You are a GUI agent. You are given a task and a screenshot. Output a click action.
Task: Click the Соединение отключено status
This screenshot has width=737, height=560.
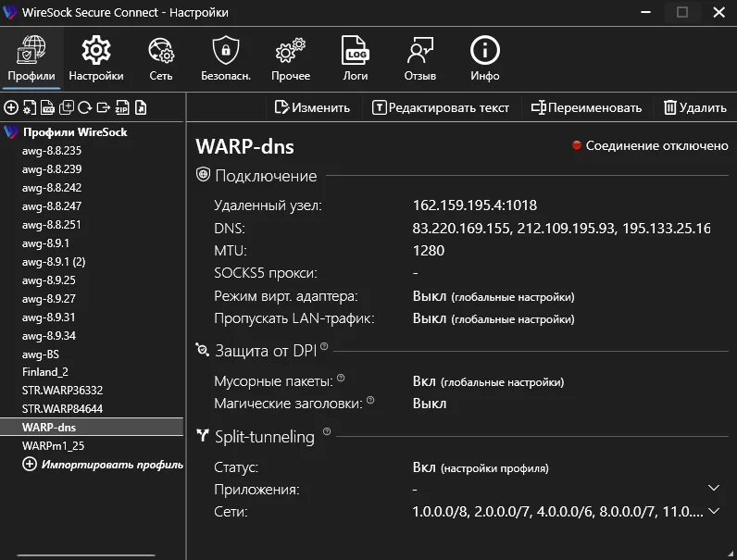point(650,145)
